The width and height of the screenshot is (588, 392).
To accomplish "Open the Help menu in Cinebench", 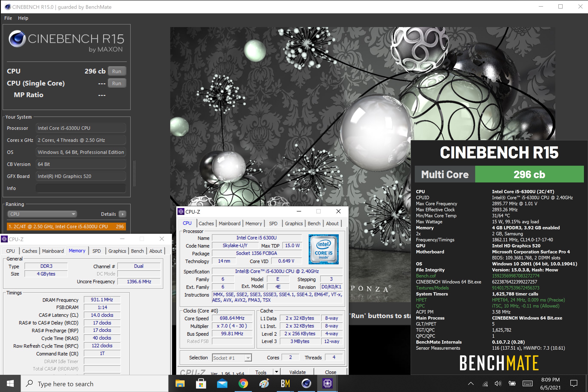I will click(23, 18).
